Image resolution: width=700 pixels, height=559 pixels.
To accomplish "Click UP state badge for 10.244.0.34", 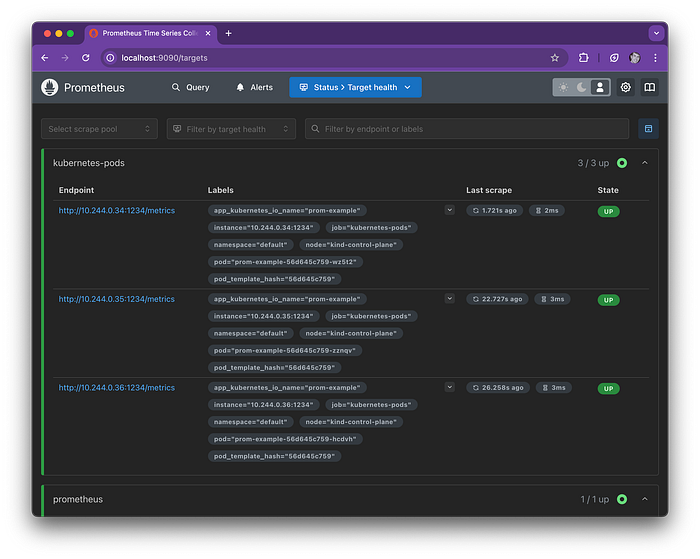I will (608, 212).
